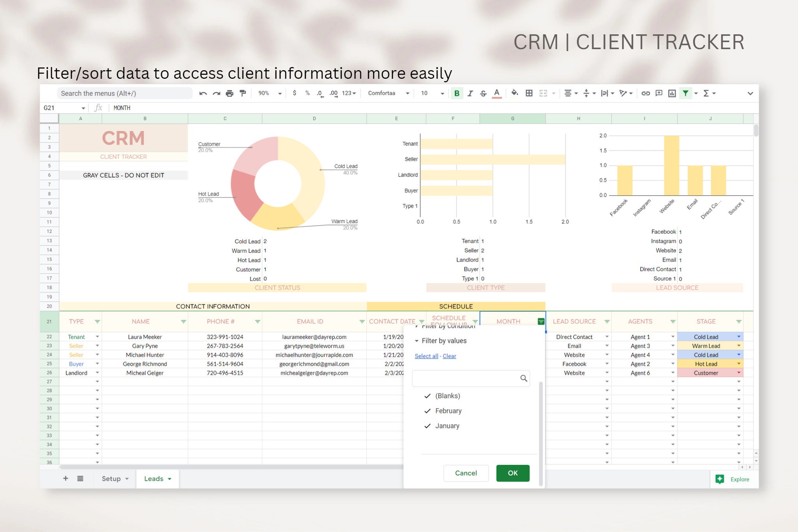Uncheck the February filter value
This screenshot has height=532, width=798.
pos(427,410)
